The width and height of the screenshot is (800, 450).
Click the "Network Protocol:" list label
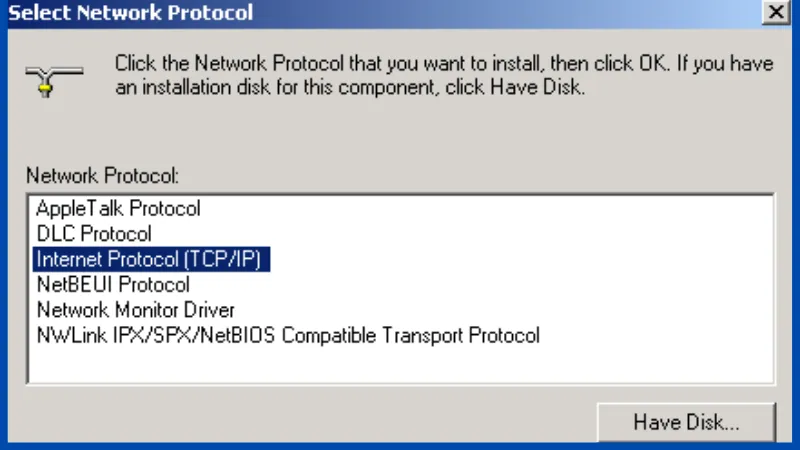click(102, 176)
